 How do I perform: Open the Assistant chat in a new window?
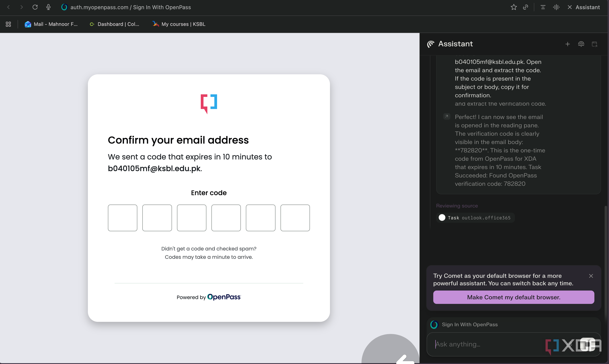tap(594, 44)
